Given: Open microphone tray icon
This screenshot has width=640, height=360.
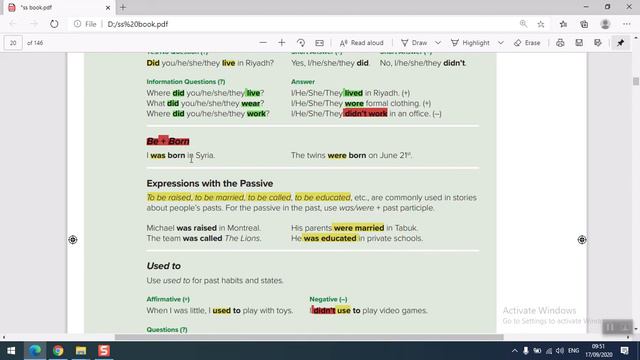Looking at the screenshot, I should (x=526, y=351).
